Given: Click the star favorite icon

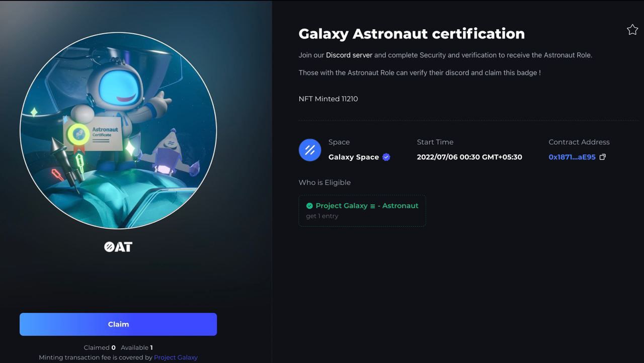Looking at the screenshot, I should pyautogui.click(x=632, y=30).
